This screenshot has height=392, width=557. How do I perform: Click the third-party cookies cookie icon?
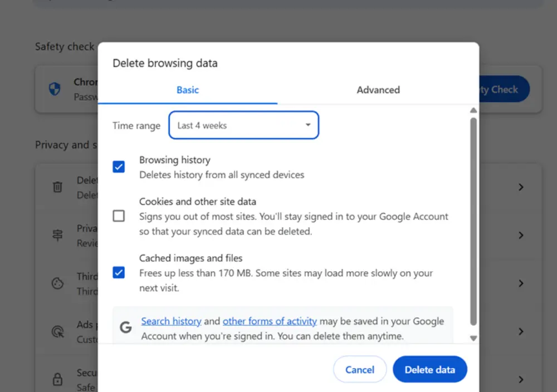pos(57,283)
